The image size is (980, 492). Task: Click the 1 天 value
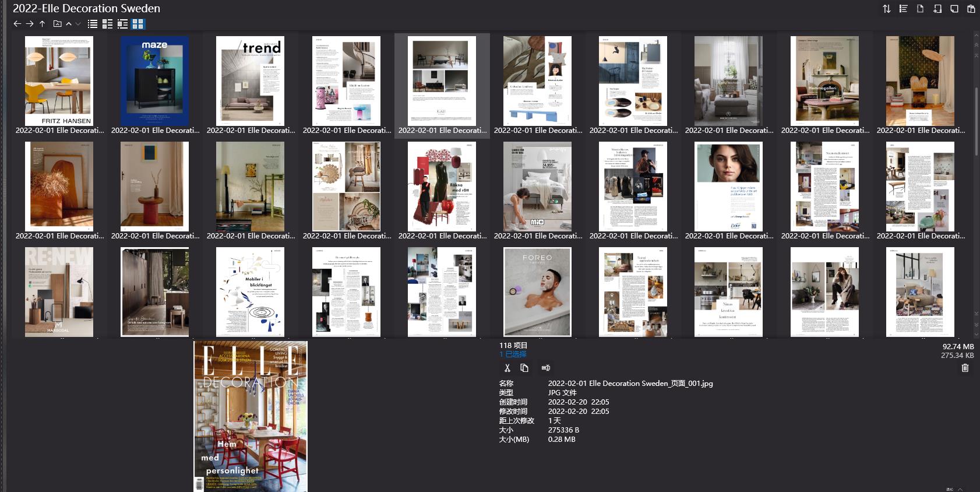coord(555,420)
